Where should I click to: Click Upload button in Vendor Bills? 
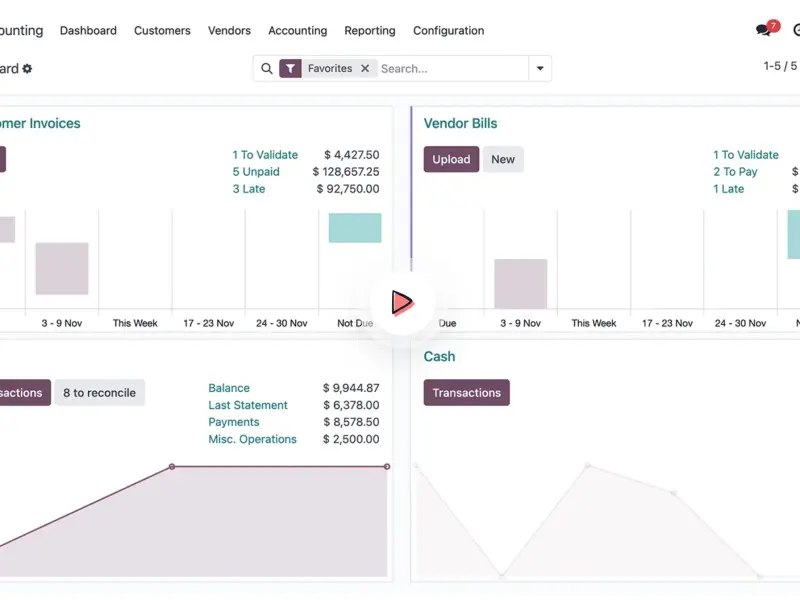(451, 159)
